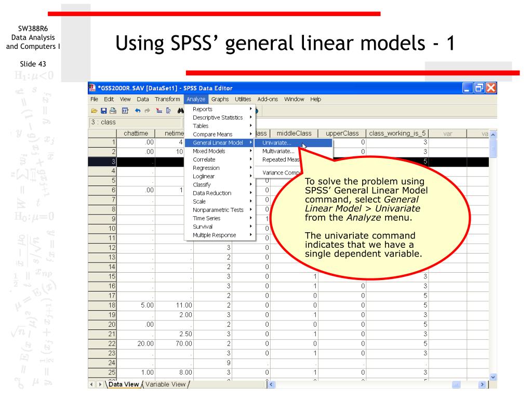Select the class_working_is_5 column header
Viewport: 532px width, 399px height.
[x=397, y=134]
